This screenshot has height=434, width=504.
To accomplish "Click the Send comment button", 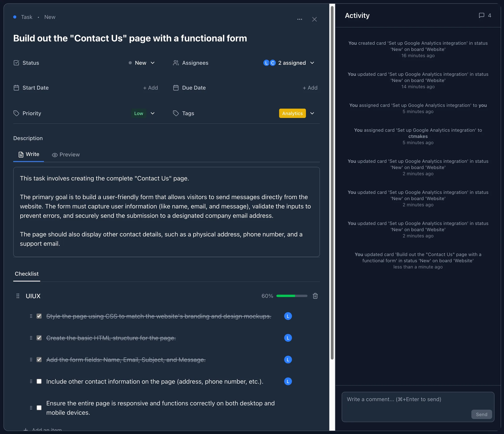I will [481, 414].
